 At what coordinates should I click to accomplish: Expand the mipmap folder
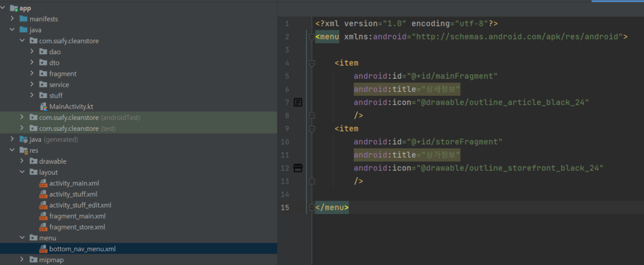pyautogui.click(x=22, y=260)
